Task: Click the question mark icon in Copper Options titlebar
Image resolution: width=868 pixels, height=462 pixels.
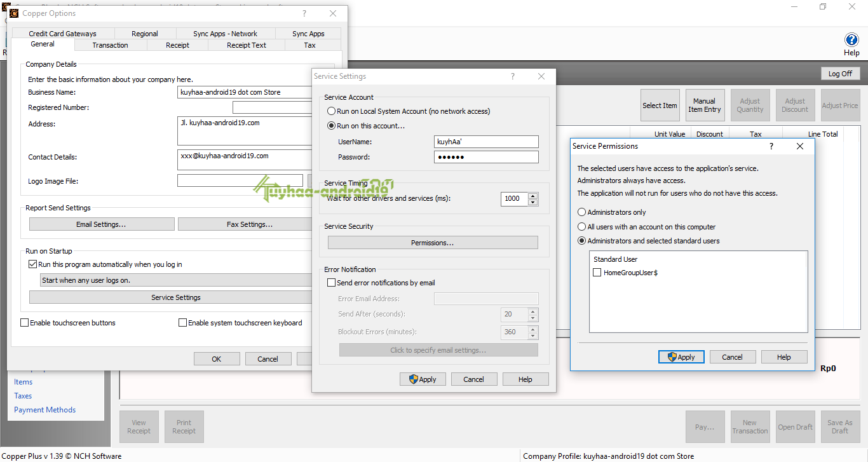Action: [304, 13]
